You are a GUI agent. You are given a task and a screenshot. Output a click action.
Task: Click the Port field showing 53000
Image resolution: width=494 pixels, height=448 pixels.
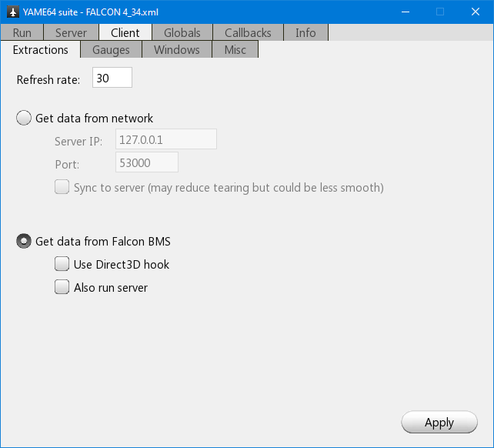coord(147,162)
